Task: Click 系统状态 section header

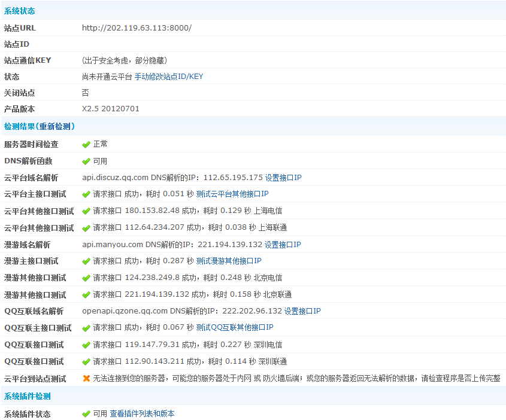Action: 19,11
